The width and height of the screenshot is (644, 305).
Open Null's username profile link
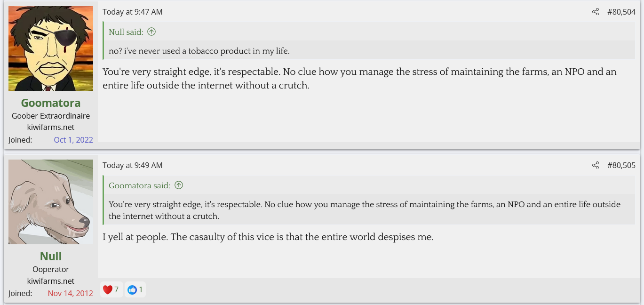pos(51,256)
